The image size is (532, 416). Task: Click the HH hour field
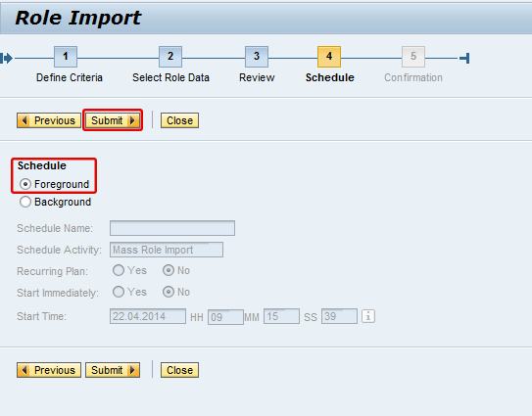coord(225,317)
